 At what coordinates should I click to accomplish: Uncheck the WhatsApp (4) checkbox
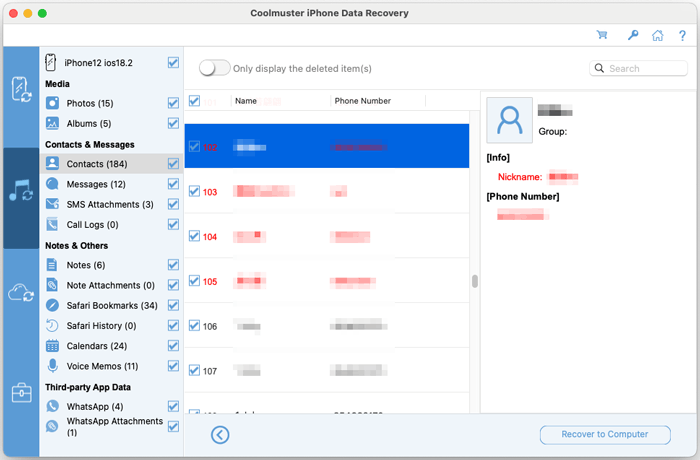[173, 406]
